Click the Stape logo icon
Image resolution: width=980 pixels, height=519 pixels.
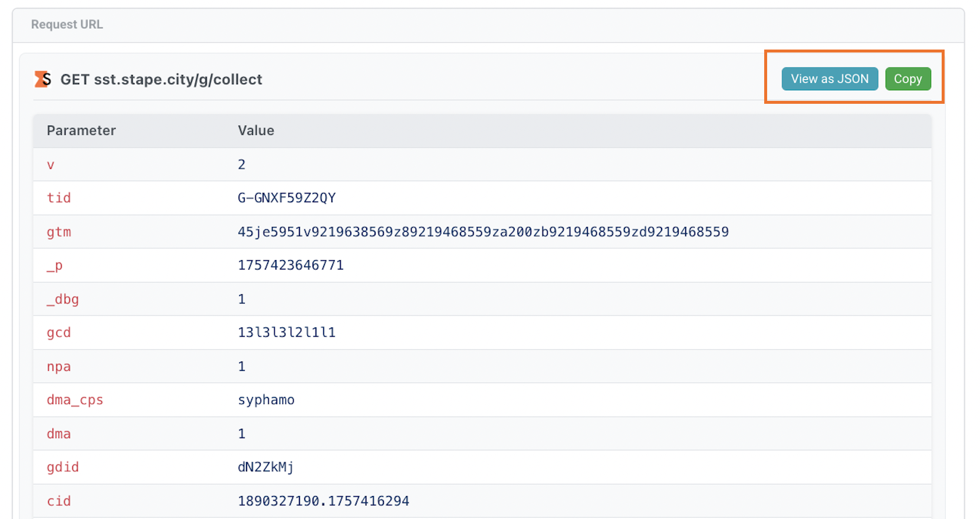click(43, 79)
